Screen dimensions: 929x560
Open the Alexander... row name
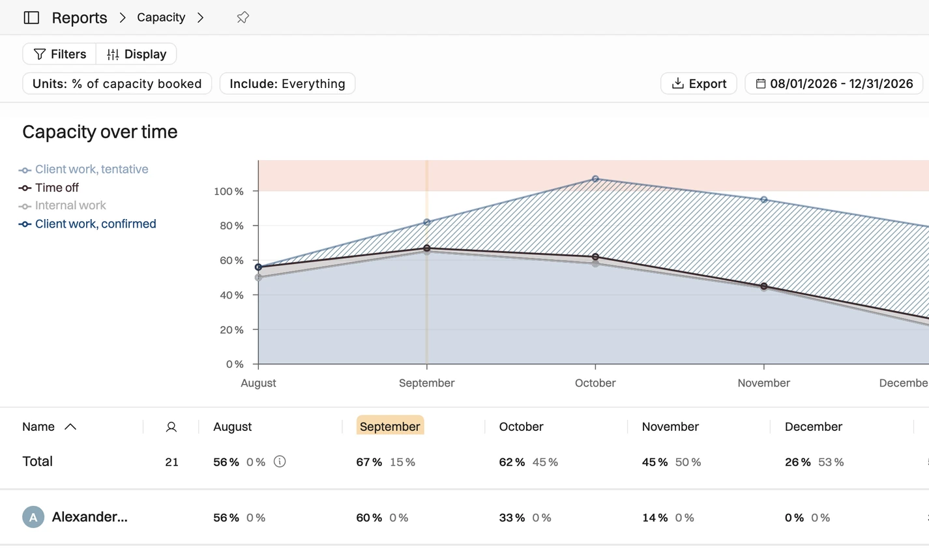[90, 517]
